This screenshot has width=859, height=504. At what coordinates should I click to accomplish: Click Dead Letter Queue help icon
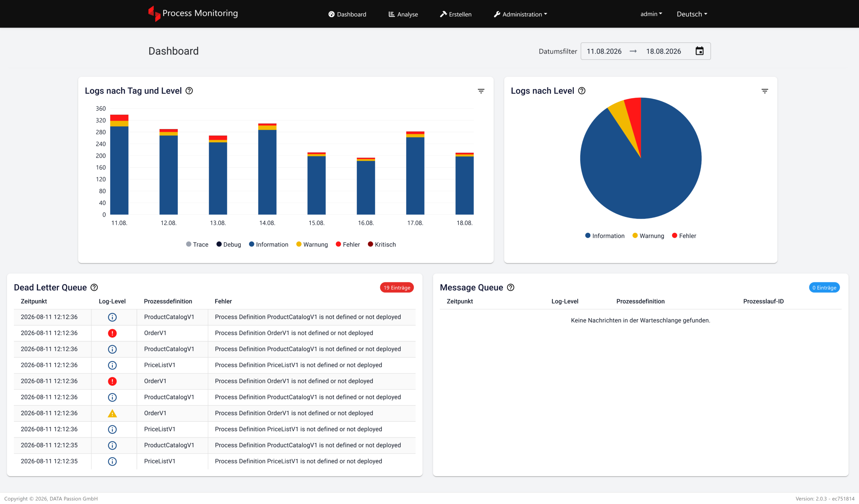(94, 288)
